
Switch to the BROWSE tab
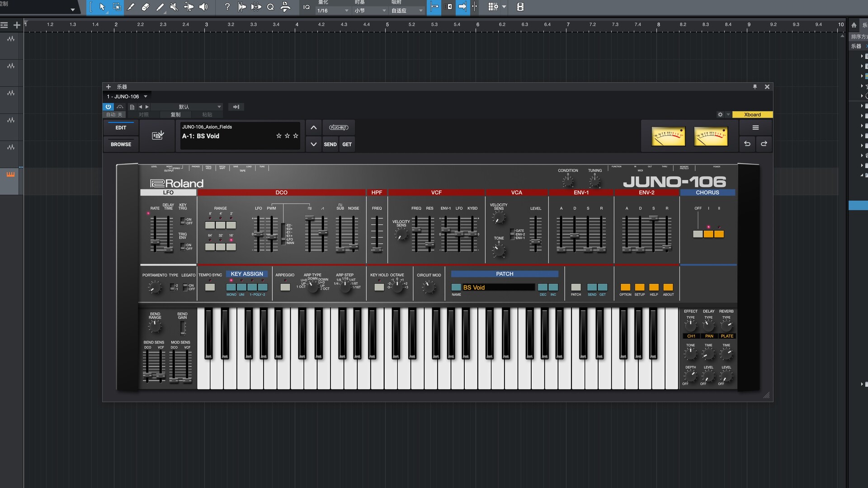[121, 144]
